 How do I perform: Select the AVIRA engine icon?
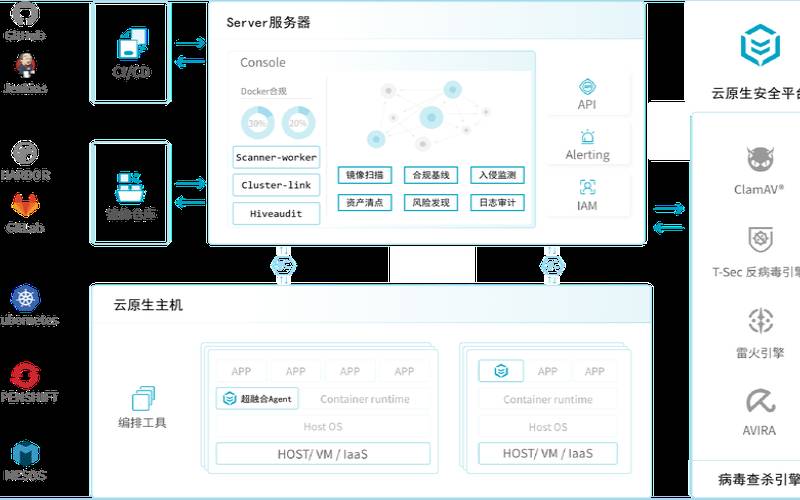(x=761, y=402)
